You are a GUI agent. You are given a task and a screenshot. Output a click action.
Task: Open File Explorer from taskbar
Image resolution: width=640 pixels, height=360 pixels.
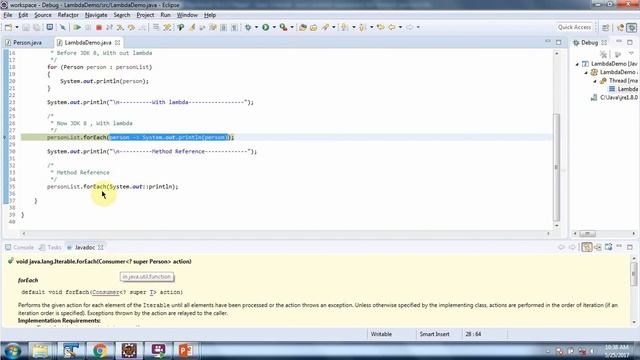(x=41, y=351)
